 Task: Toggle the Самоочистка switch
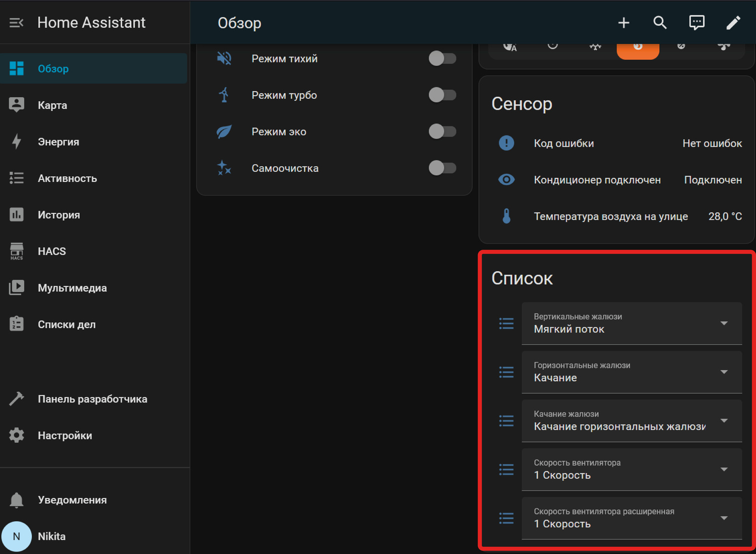coord(442,168)
